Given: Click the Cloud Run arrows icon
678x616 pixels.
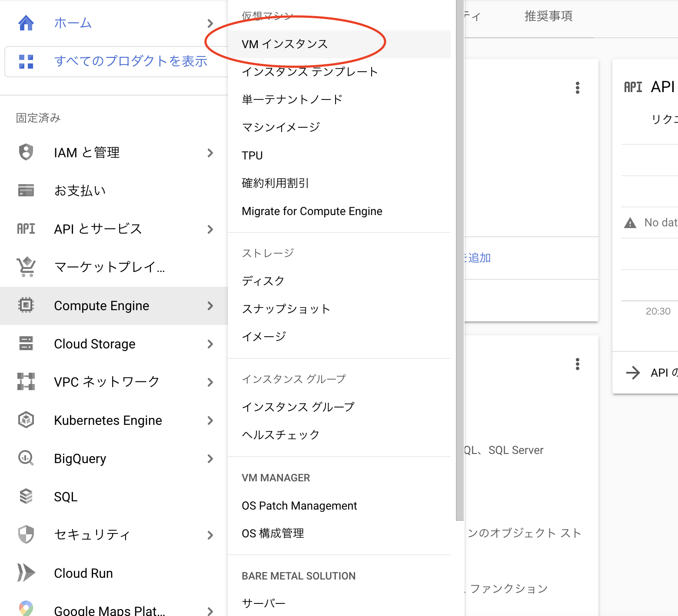Looking at the screenshot, I should click(26, 573).
